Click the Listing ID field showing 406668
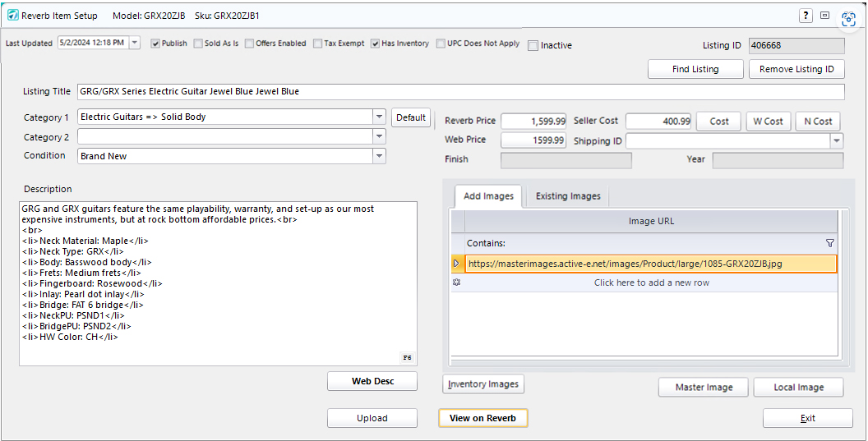868x441 pixels. [x=796, y=45]
